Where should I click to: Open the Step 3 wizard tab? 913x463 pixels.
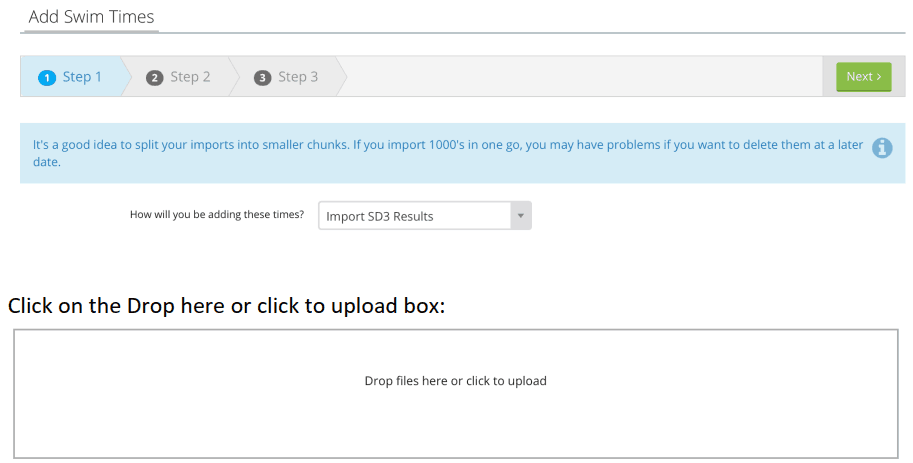point(286,77)
